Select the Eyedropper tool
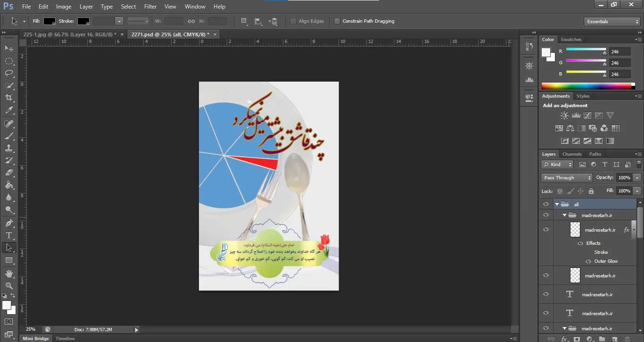The height and width of the screenshot is (342, 644). tap(9, 110)
